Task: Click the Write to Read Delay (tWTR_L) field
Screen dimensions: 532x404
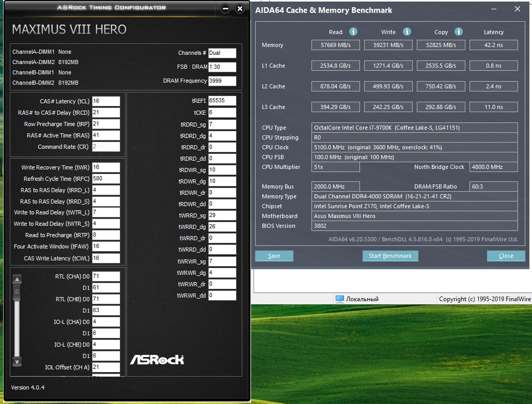Action: [106, 212]
